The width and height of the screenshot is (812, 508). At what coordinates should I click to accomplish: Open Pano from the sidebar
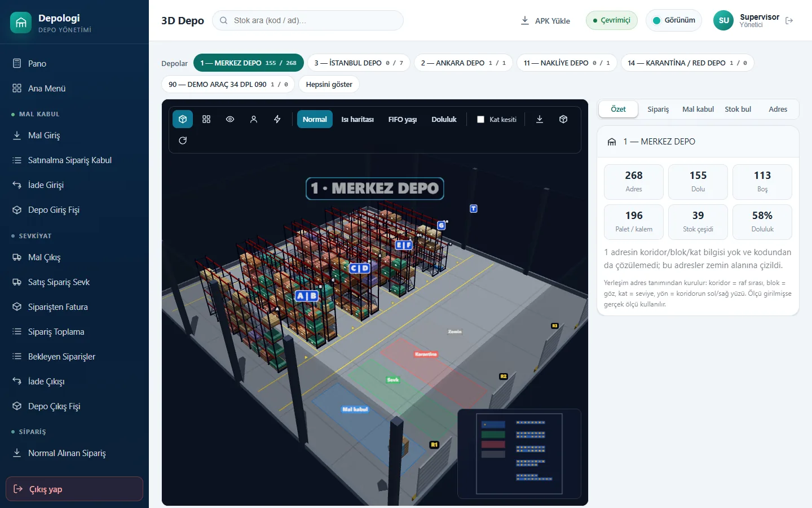(x=74, y=64)
